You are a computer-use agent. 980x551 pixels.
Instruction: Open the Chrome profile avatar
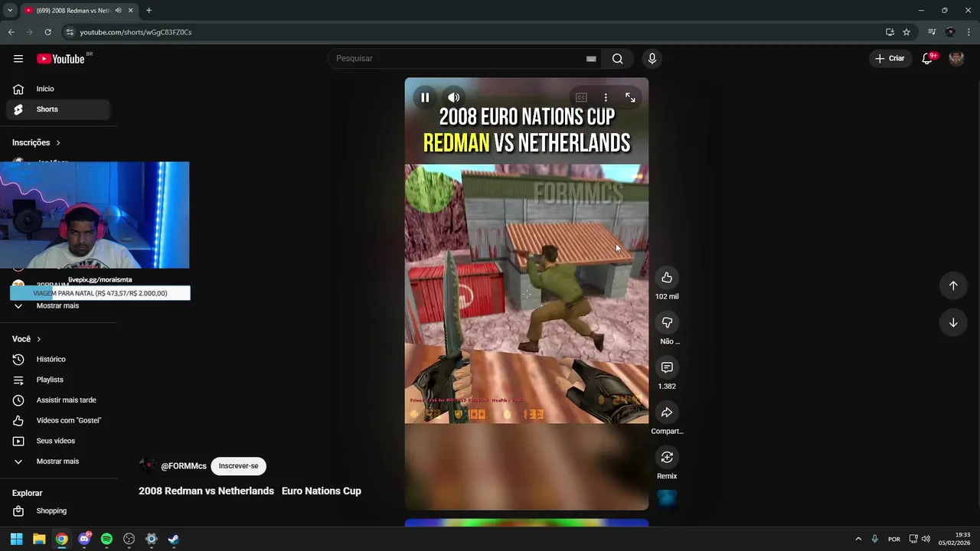click(x=950, y=32)
